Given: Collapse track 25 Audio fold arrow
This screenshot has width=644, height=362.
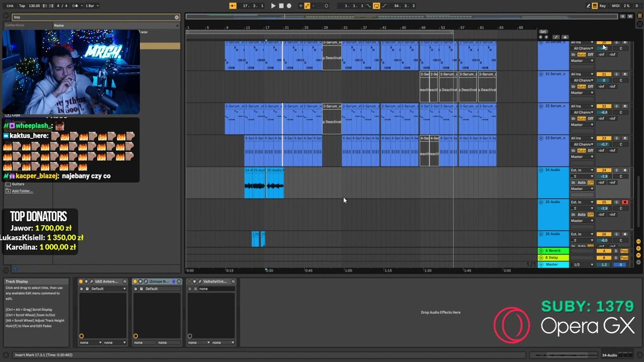Looking at the screenshot, I should 541,202.
